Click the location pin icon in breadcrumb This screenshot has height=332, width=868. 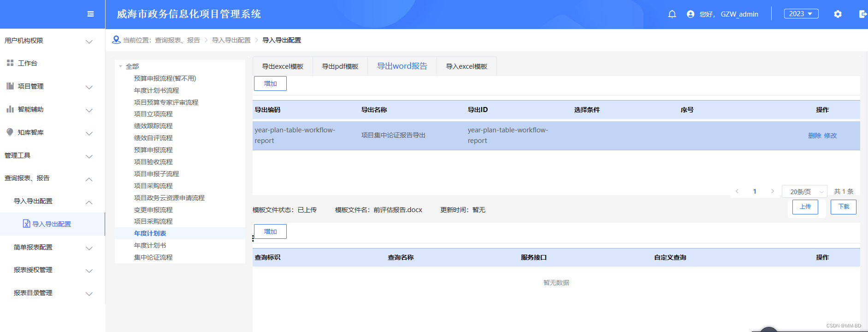(x=116, y=40)
